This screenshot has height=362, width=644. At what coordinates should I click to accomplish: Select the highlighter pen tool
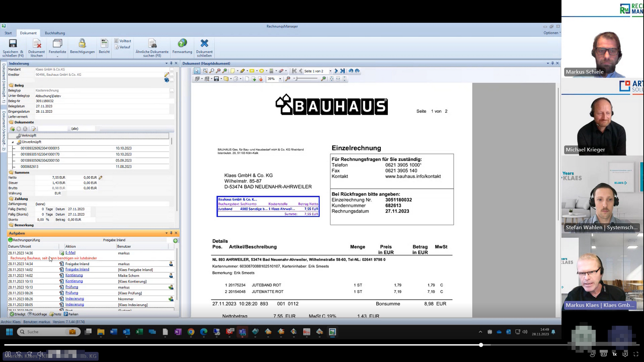tap(242, 71)
